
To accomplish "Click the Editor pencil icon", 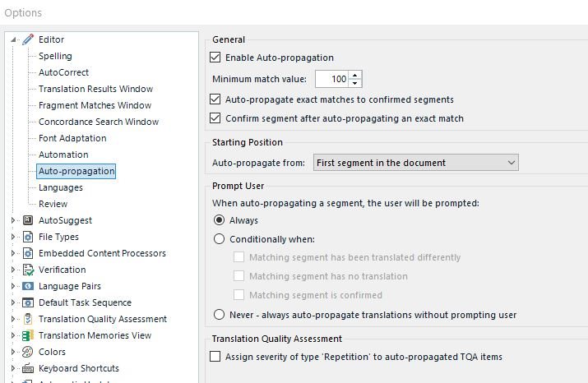I will point(28,39).
